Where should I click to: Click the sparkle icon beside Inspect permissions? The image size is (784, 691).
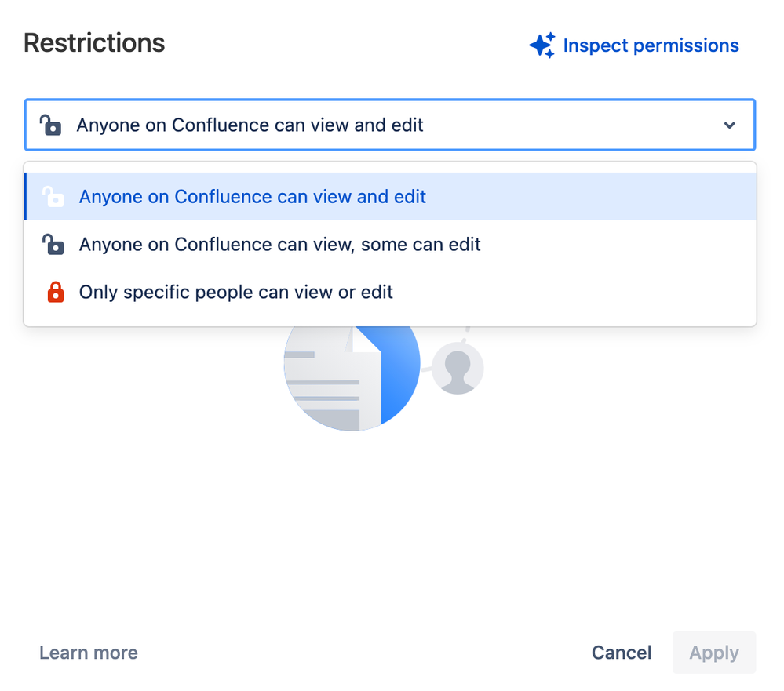(x=542, y=45)
